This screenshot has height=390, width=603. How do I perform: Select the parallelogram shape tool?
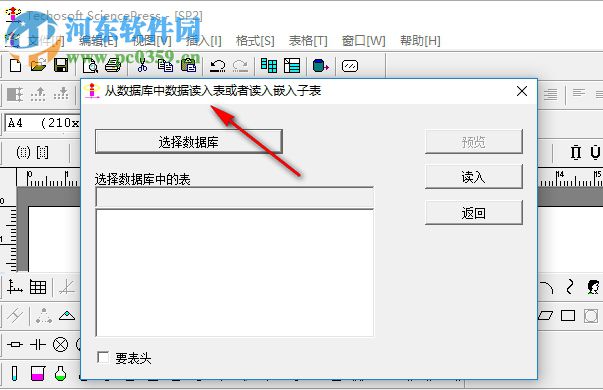point(545,316)
